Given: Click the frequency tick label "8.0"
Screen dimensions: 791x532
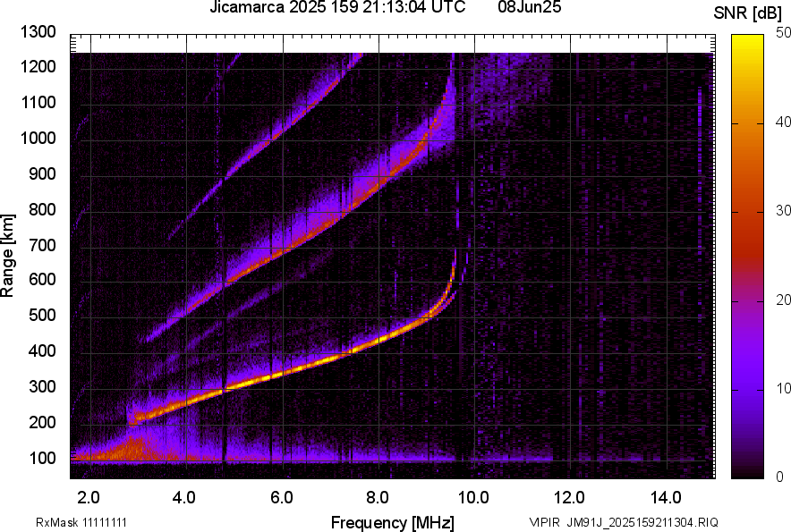Looking at the screenshot, I should pos(378,497).
